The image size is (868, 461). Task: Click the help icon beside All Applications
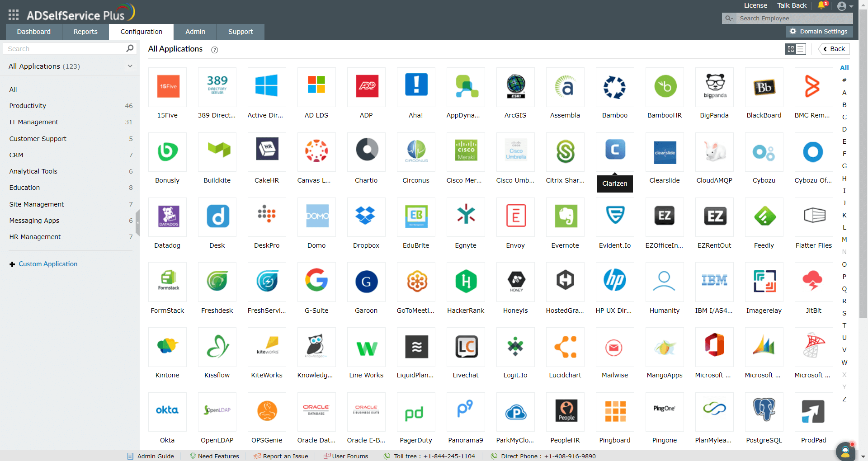(x=215, y=50)
